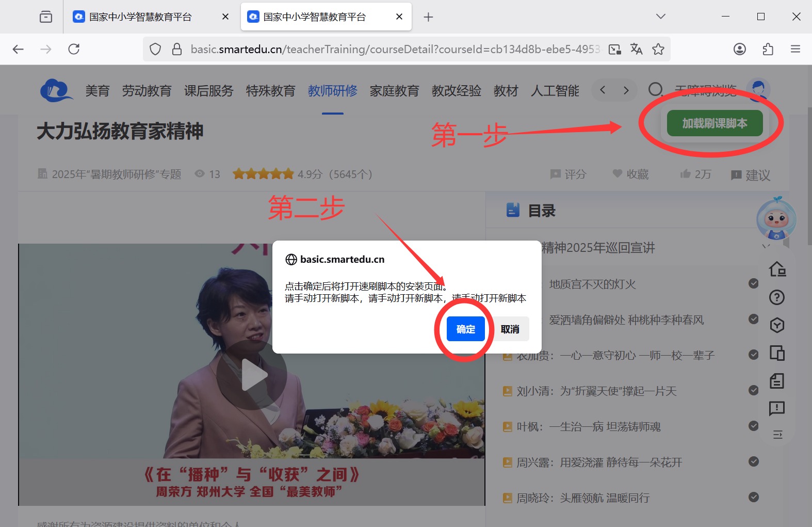
Task: Open 教改经验 navigation item
Action: point(457,91)
